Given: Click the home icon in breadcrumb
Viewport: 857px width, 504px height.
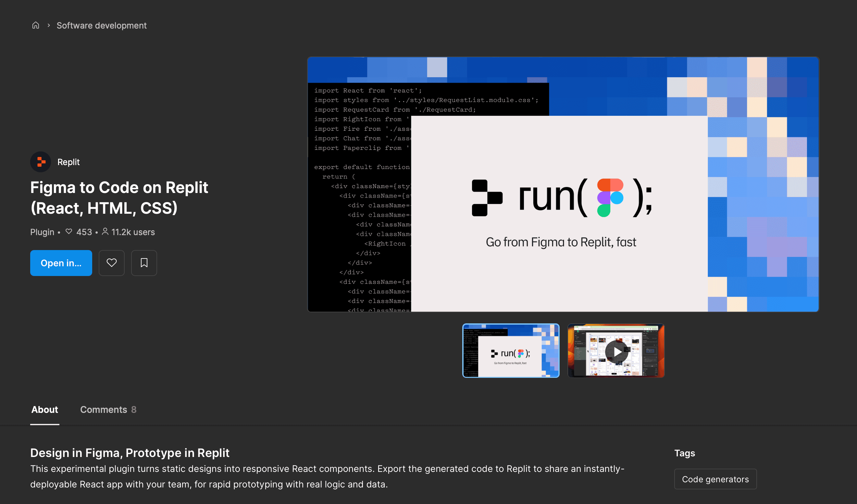Looking at the screenshot, I should [x=36, y=26].
